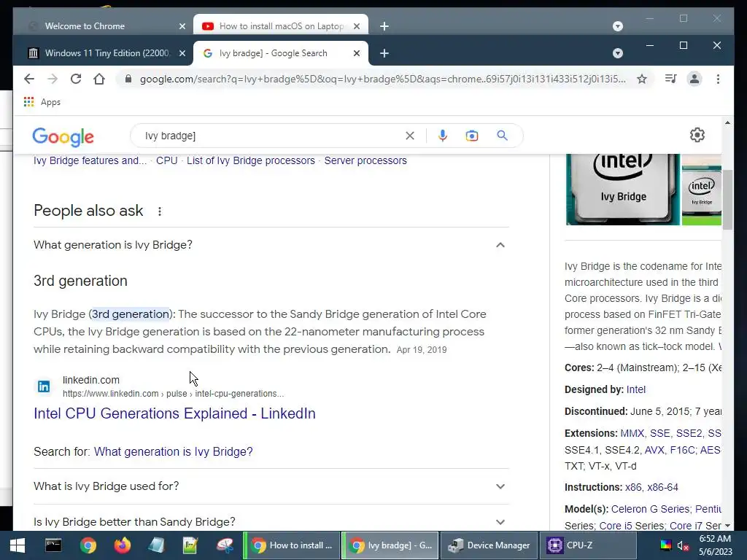Screen dimensions: 747x560
Task: Open Windows Start menu
Action: (x=18, y=545)
